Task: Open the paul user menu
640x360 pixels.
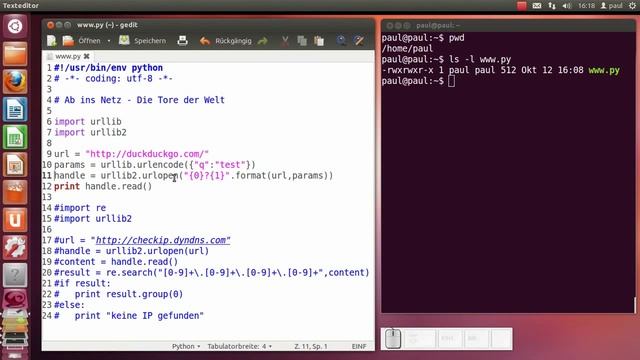Action: coord(611,5)
